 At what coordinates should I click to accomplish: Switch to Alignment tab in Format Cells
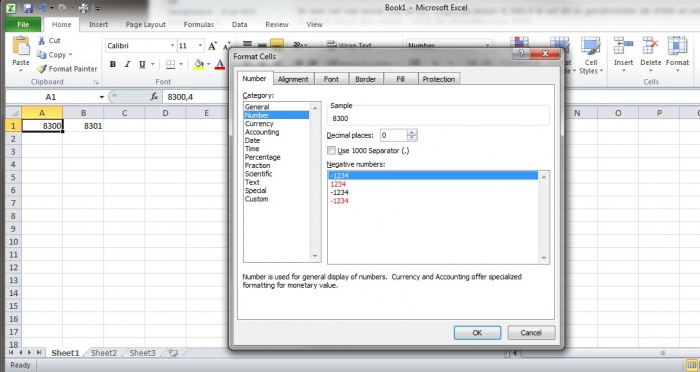coord(293,79)
